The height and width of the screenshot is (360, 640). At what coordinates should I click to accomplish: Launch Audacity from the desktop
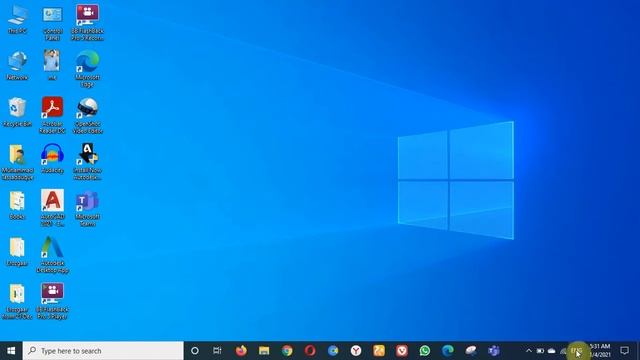coord(52,158)
